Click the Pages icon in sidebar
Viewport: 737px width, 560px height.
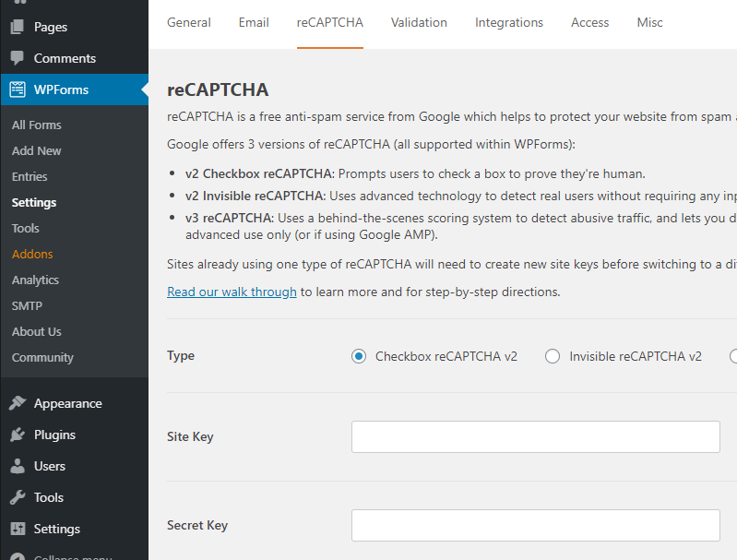tap(17, 27)
